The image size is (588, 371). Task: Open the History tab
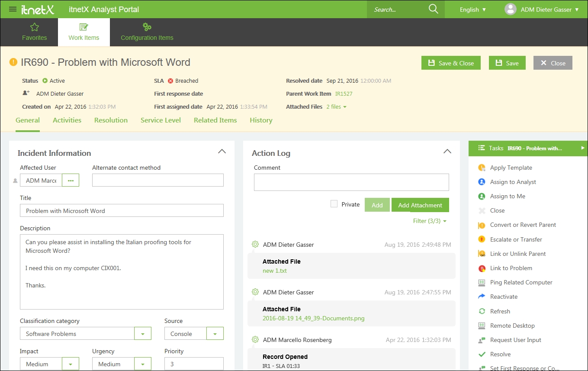tap(261, 120)
